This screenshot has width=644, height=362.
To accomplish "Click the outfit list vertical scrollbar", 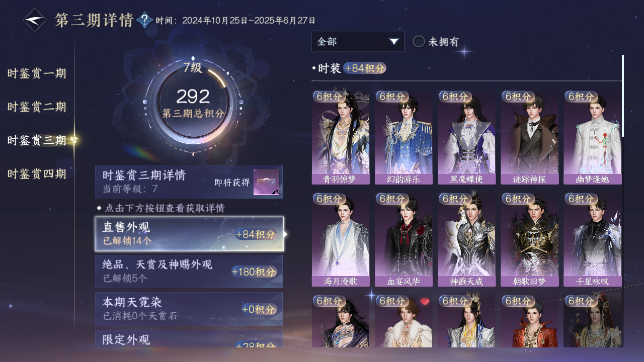I will (623, 96).
